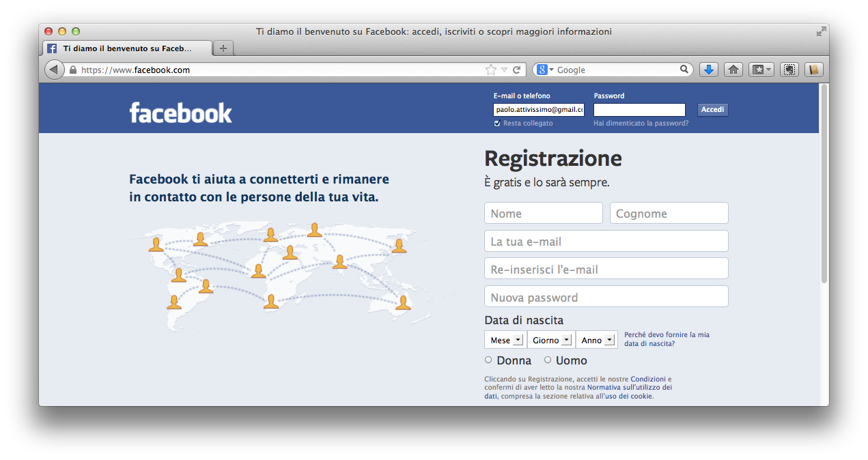Click the address bar URL
Viewport: 868px width, 460px height.
(x=136, y=70)
